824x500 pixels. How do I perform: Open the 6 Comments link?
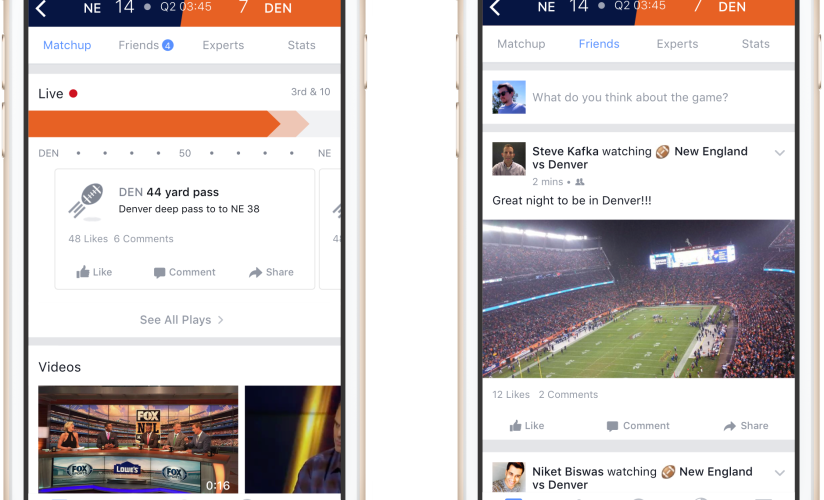[x=143, y=239]
